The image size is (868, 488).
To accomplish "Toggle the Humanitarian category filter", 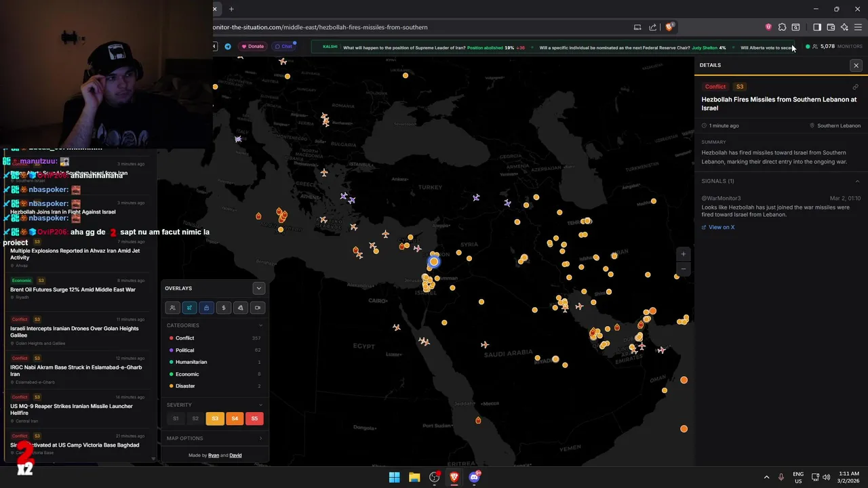I will coord(214,362).
